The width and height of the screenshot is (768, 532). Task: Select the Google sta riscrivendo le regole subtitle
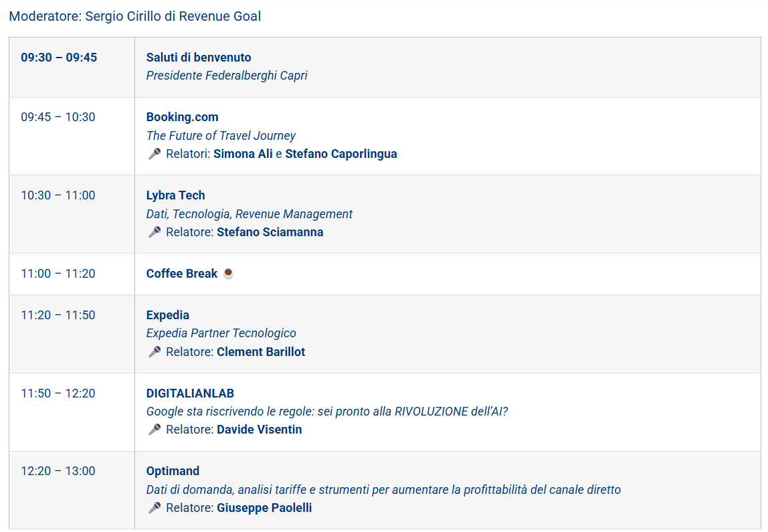click(x=327, y=412)
